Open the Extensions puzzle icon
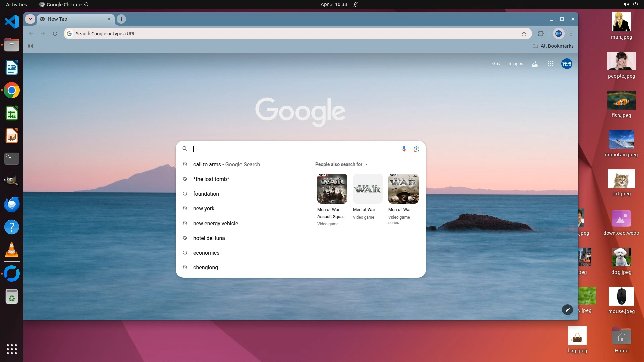 coord(541,34)
